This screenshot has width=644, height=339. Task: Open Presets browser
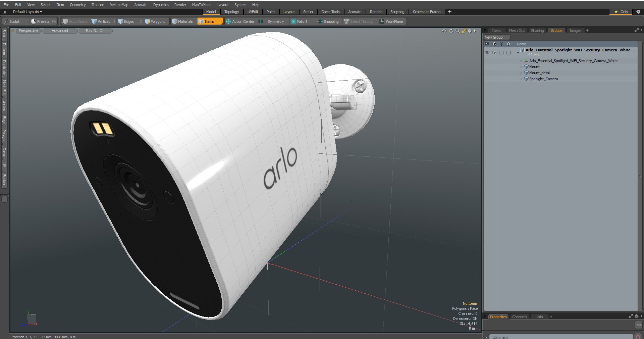point(43,21)
